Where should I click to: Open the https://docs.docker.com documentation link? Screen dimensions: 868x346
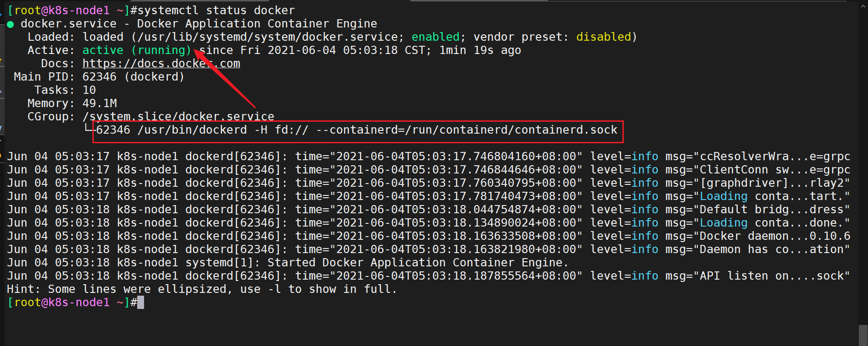161,63
